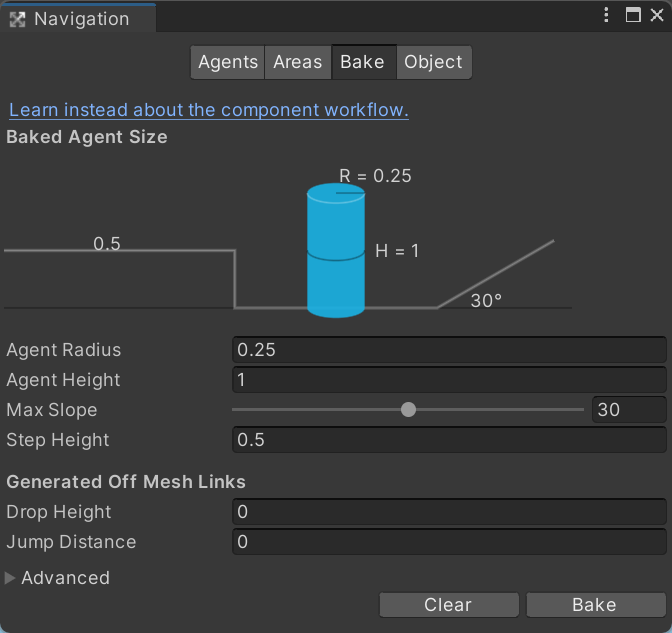This screenshot has width=672, height=633.
Task: Follow the component workflow link
Action: tap(208, 110)
